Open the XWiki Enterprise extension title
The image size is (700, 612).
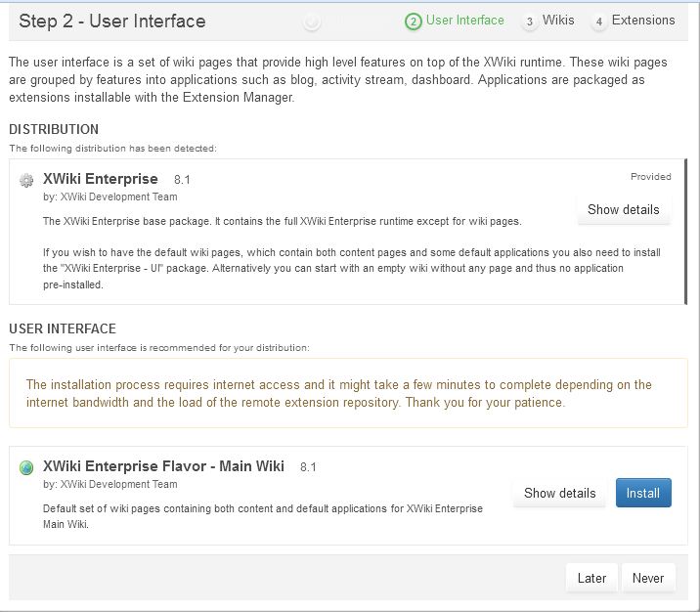101,179
